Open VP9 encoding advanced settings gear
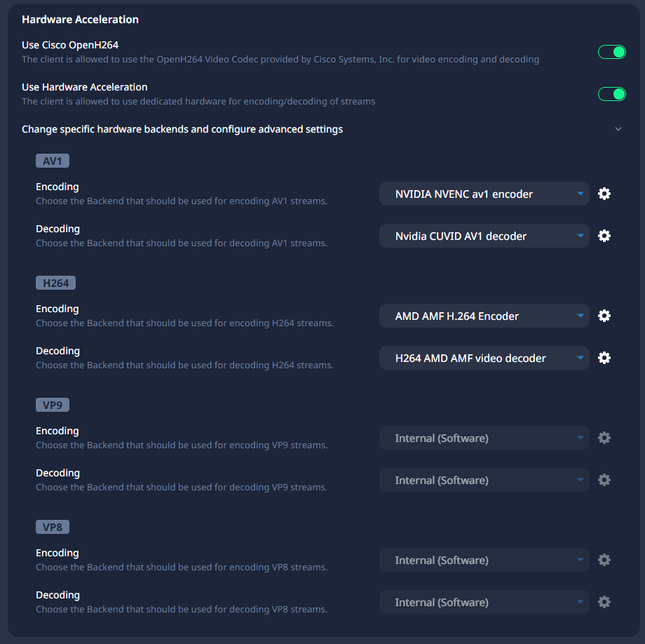The height and width of the screenshot is (644, 645). click(604, 438)
